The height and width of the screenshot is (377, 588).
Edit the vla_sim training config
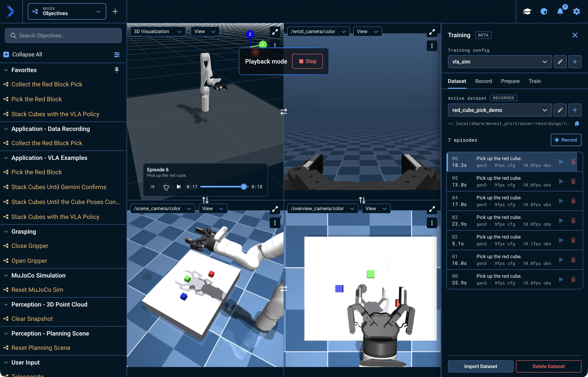point(560,62)
